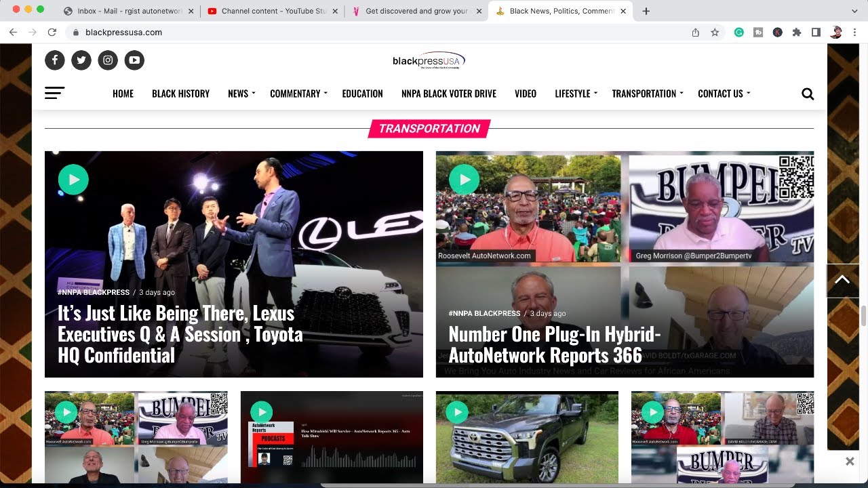Click the browser address bar
This screenshot has width=868, height=488.
pos(380,32)
